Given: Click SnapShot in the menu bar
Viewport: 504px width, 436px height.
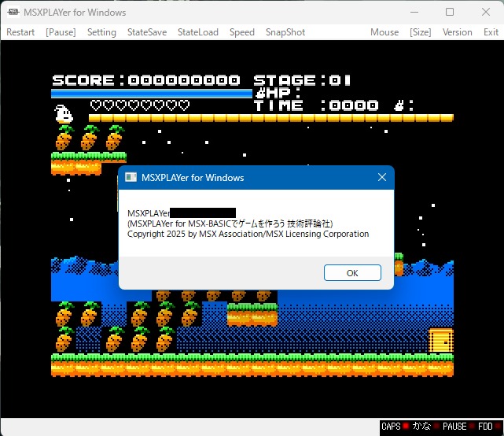Looking at the screenshot, I should click(285, 32).
